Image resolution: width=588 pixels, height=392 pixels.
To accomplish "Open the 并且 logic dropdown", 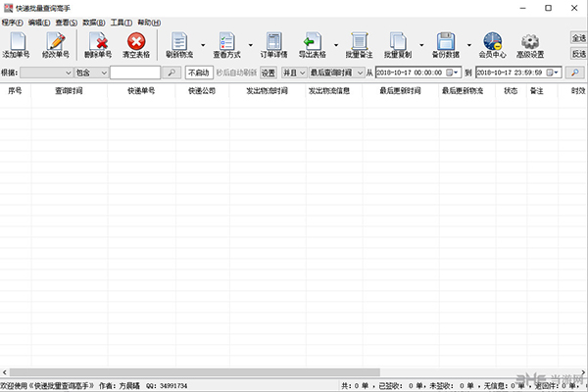I will pyautogui.click(x=294, y=73).
